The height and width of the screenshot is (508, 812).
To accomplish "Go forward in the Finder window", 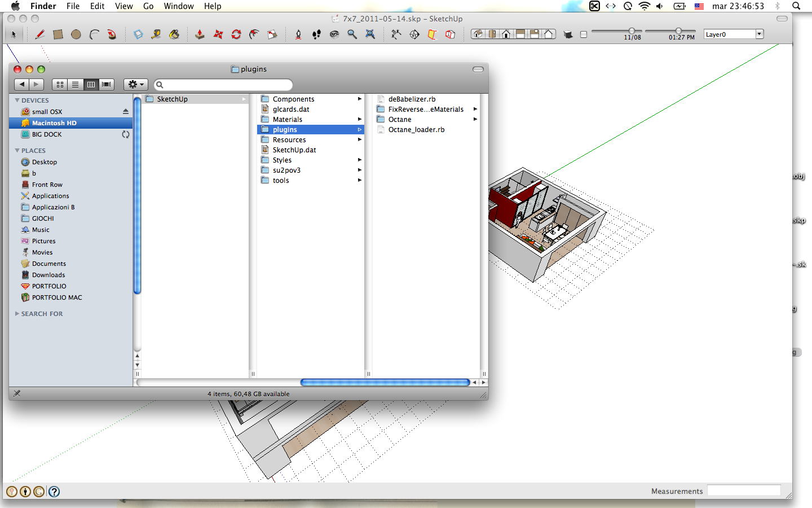I will (x=37, y=85).
